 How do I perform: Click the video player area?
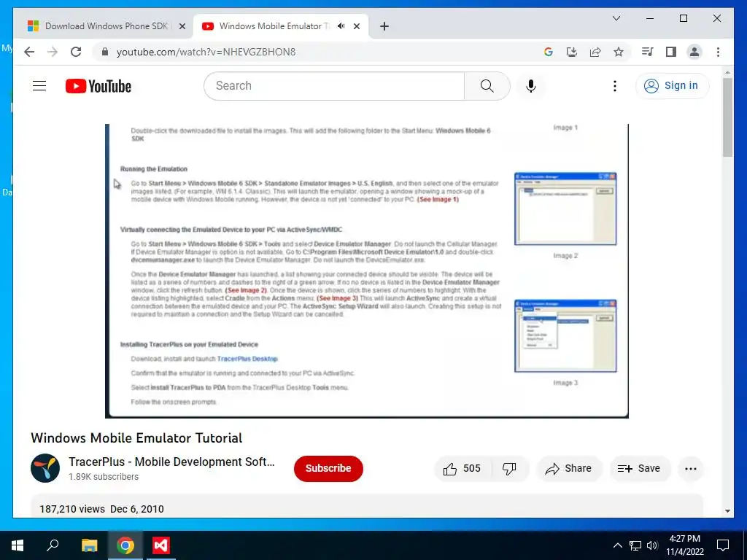[x=367, y=271]
